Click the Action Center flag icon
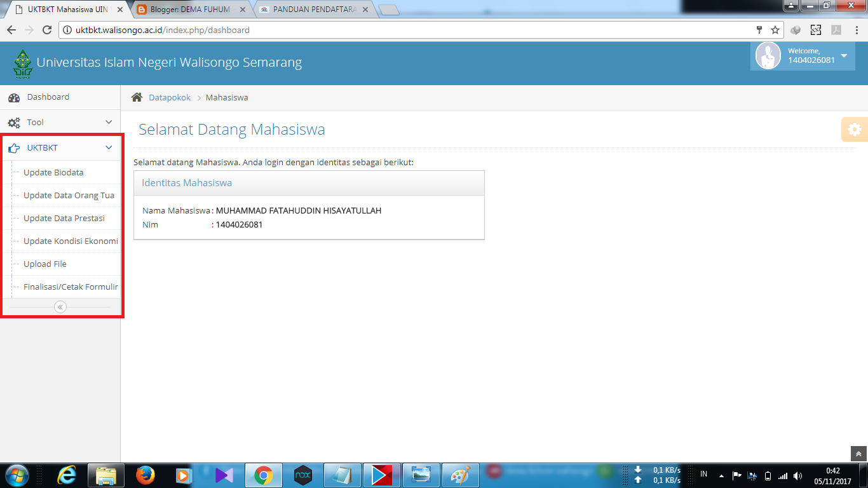 (x=737, y=475)
